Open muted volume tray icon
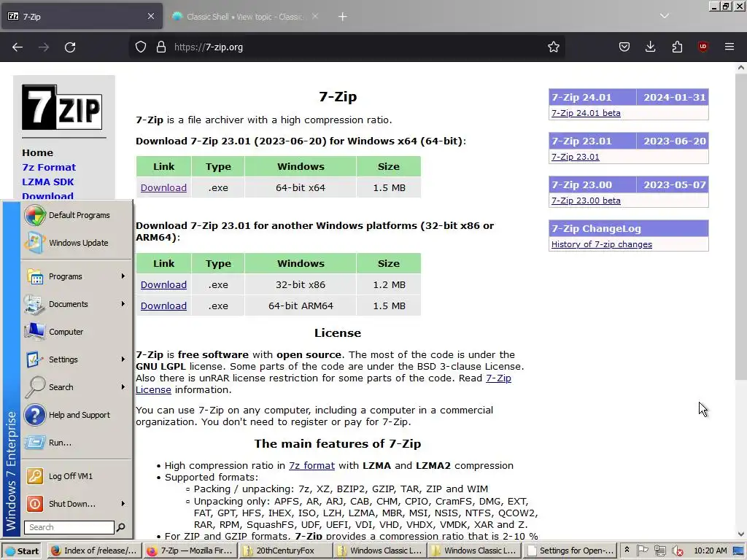This screenshot has height=560, width=747. pyautogui.click(x=677, y=551)
